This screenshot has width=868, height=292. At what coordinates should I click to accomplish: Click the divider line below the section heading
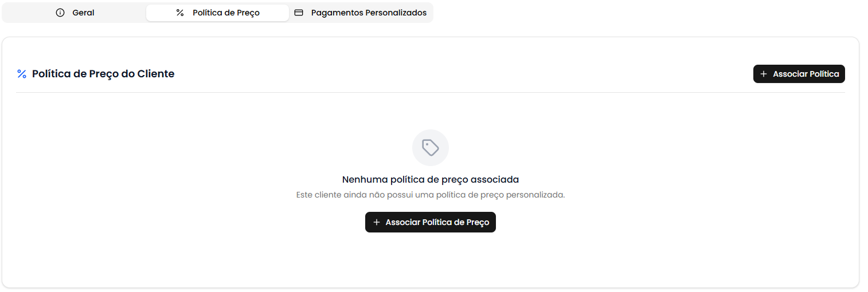pyautogui.click(x=430, y=92)
